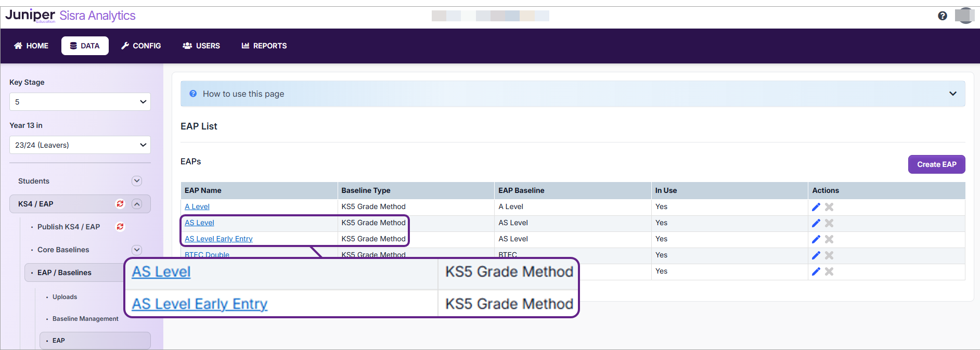
Task: Open the Key Stage dropdown
Action: [x=80, y=102]
